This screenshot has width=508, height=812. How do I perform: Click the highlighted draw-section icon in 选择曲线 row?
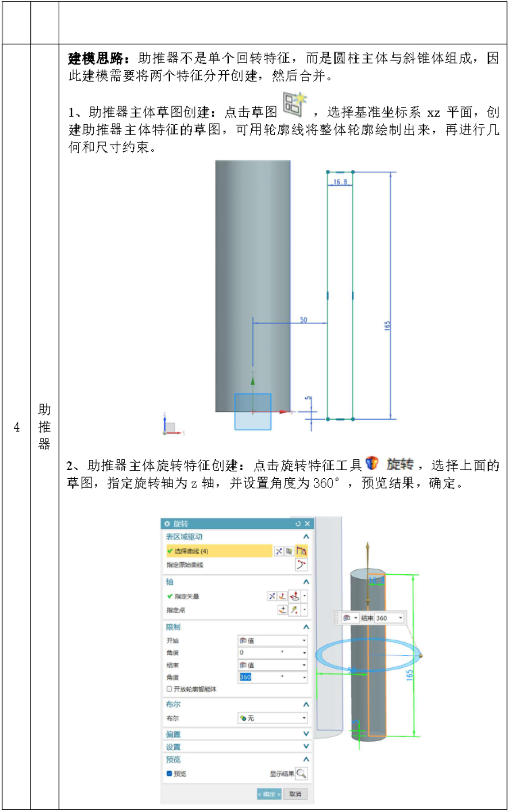click(301, 550)
